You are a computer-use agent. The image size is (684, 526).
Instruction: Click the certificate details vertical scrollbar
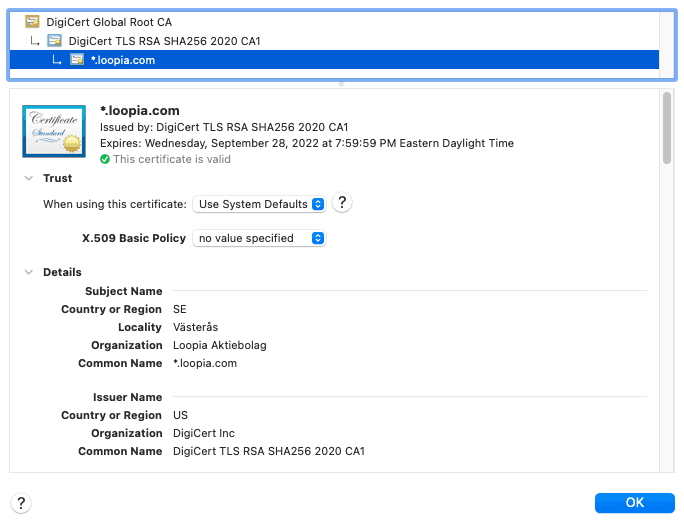[667, 128]
